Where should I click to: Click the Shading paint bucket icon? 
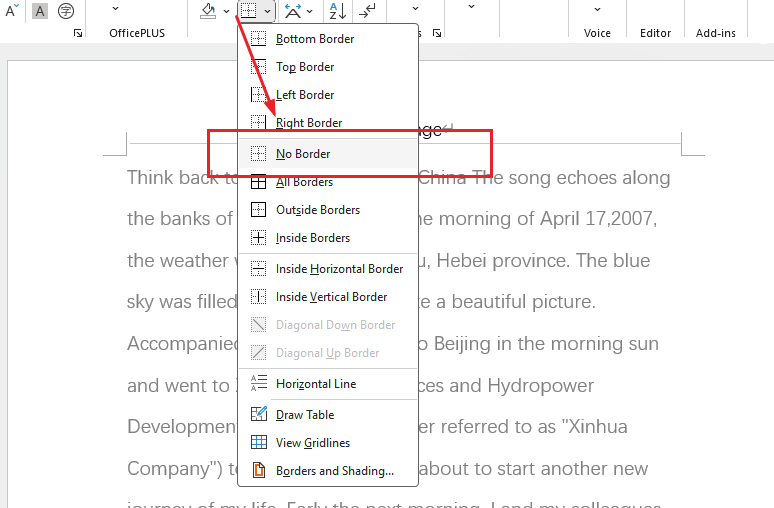click(x=208, y=11)
